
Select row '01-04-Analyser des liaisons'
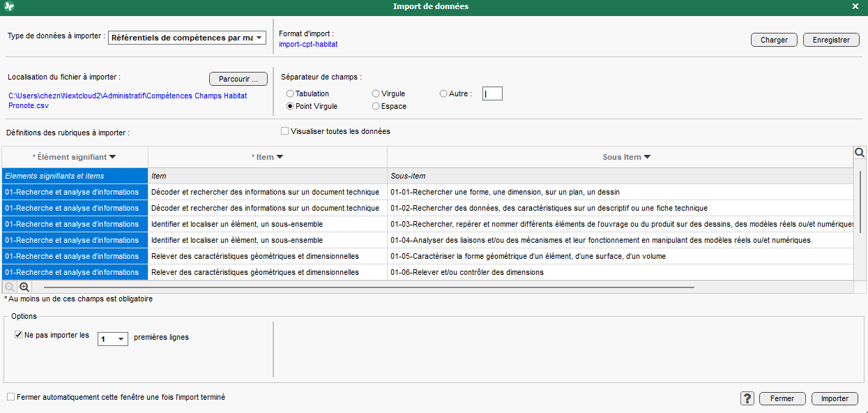pyautogui.click(x=620, y=240)
